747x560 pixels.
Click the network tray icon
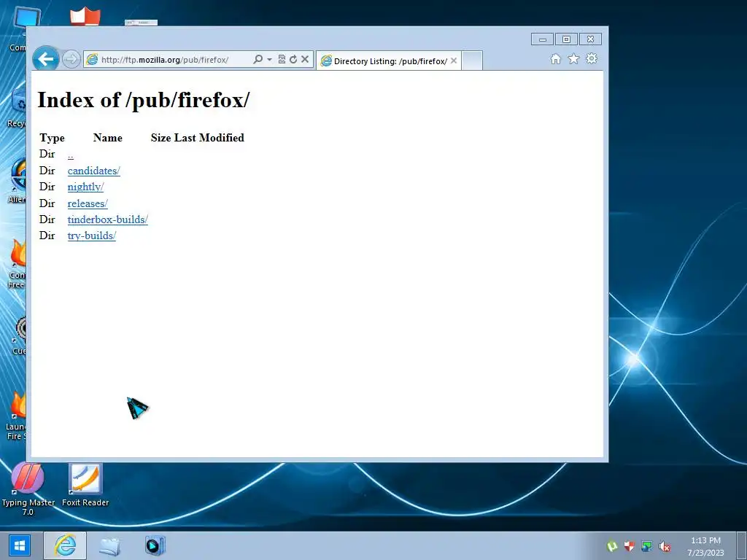point(647,546)
